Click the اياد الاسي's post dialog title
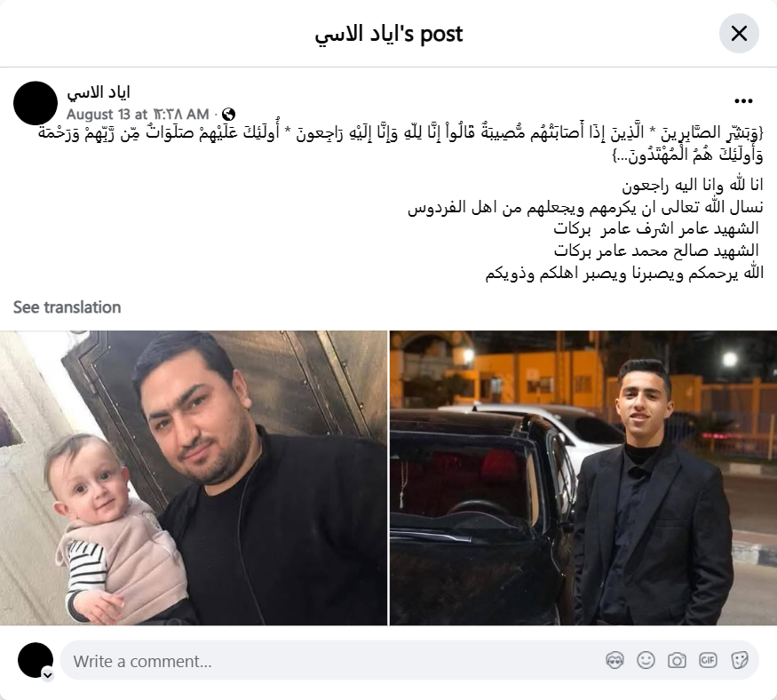The height and width of the screenshot is (700, 777). tap(389, 34)
